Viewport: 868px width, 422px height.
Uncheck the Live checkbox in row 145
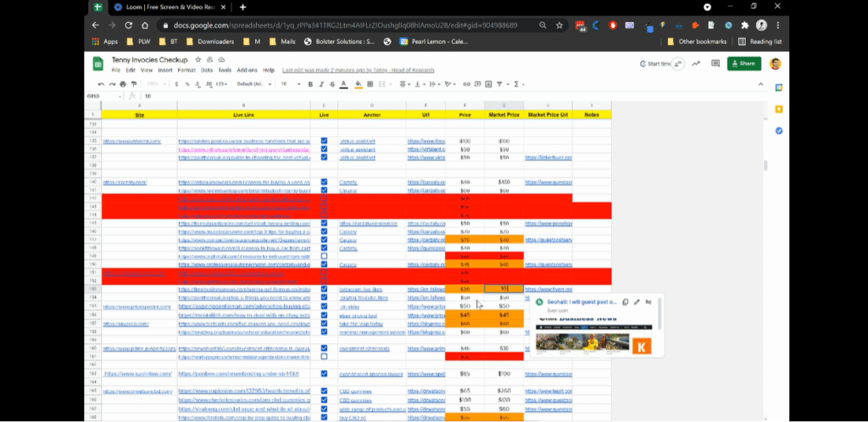point(324,223)
